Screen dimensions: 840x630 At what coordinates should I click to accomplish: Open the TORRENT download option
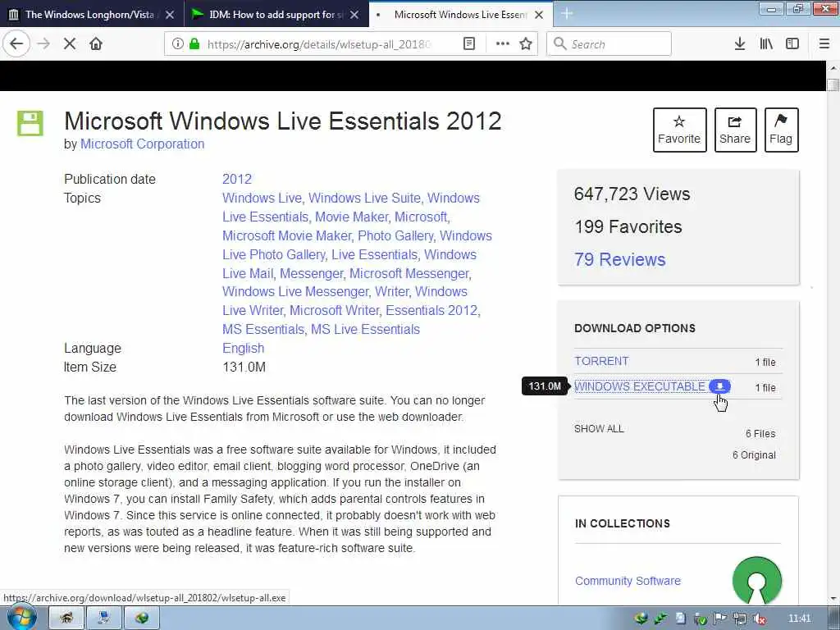click(x=601, y=361)
